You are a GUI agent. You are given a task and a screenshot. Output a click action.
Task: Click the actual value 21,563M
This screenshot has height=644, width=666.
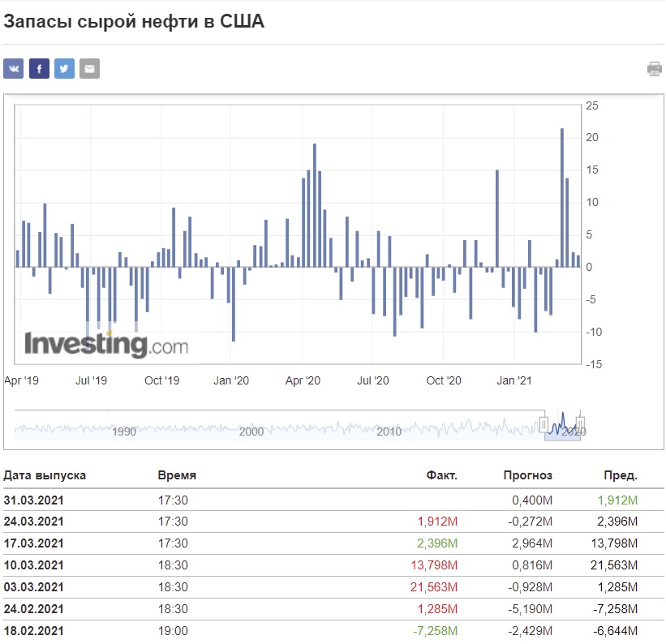click(436, 587)
